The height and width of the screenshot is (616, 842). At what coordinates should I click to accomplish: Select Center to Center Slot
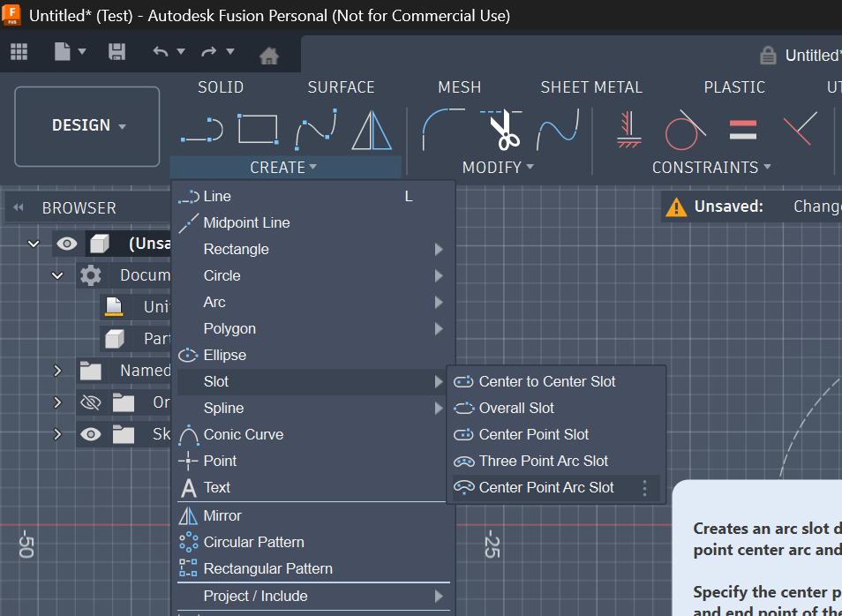pos(556,382)
